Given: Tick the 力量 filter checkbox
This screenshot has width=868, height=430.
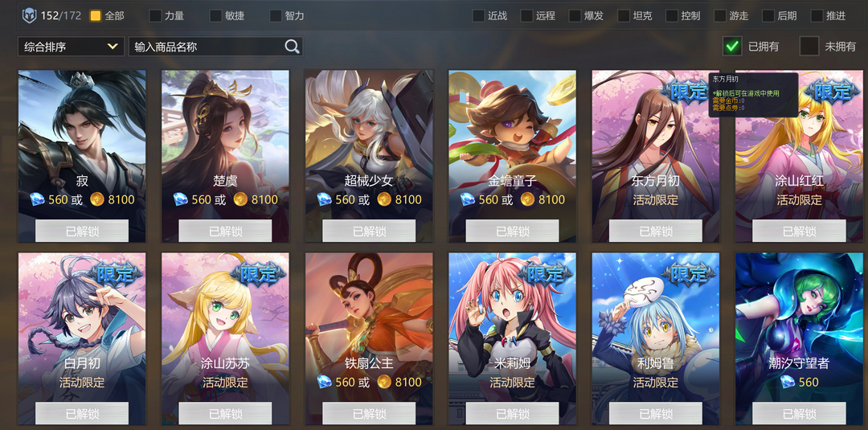Looking at the screenshot, I should click(156, 15).
